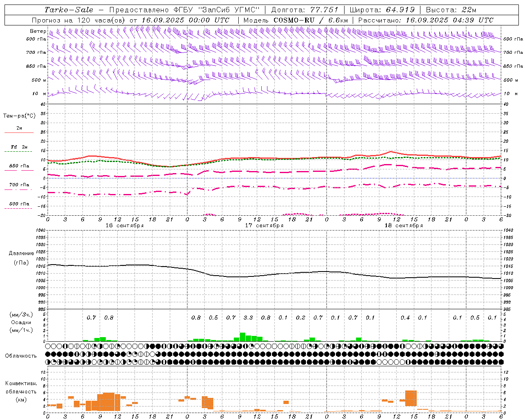Click the 'Облачность' cloudiness label
Screen dimensions: 525x420
coord(21,356)
